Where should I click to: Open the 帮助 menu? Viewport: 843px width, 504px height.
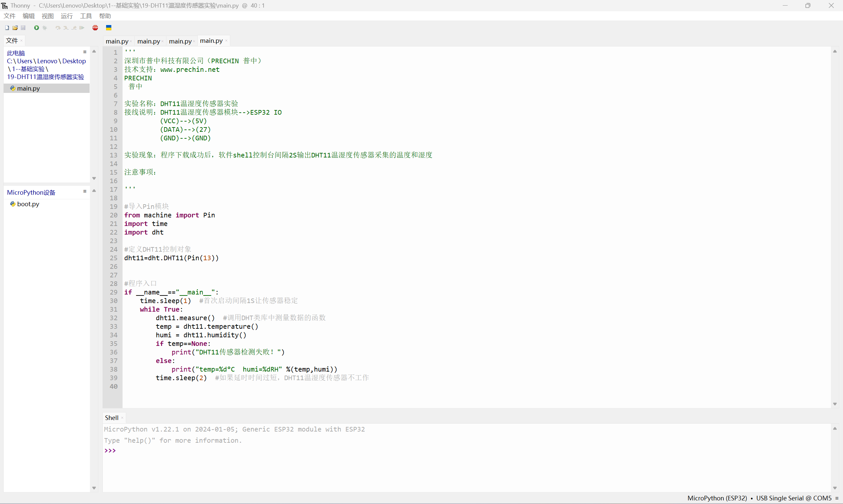click(105, 16)
